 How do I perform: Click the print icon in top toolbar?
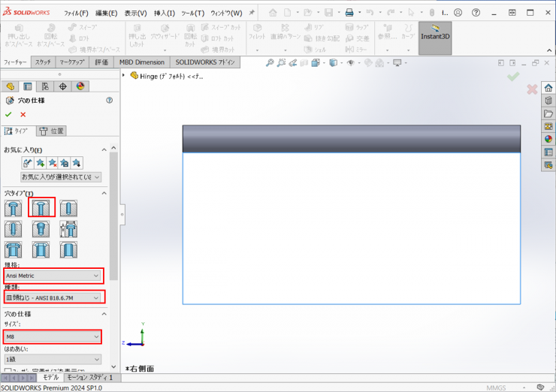click(349, 13)
